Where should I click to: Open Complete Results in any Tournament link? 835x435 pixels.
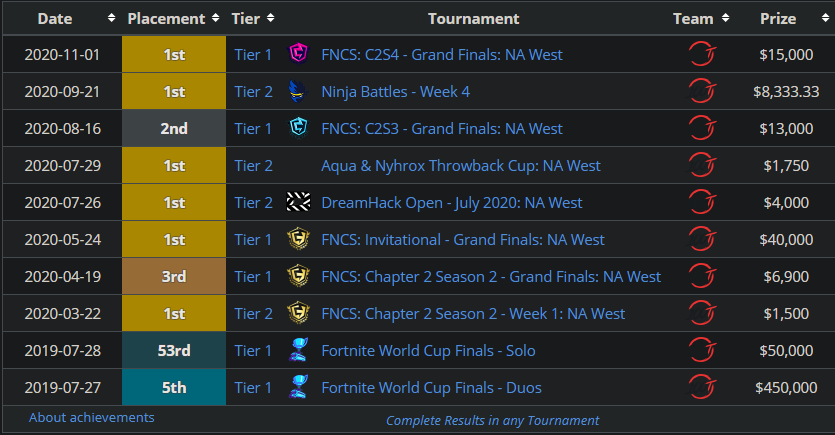(x=493, y=421)
